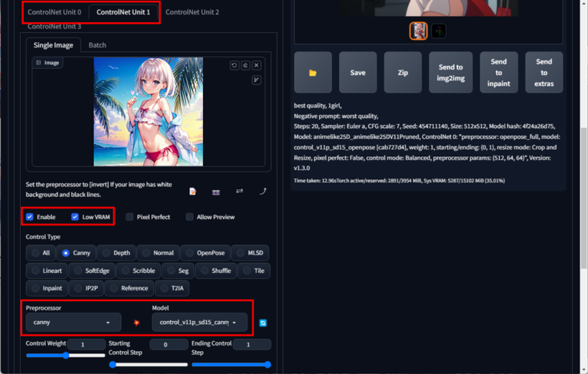Screen dimensions: 588x374
Task: Select the OpenPose control type
Action: pos(204,252)
